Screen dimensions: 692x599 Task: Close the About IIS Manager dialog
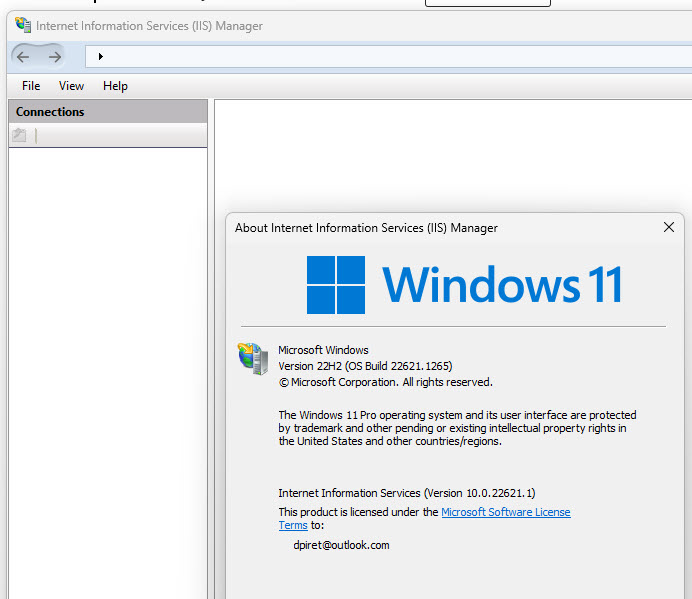669,227
